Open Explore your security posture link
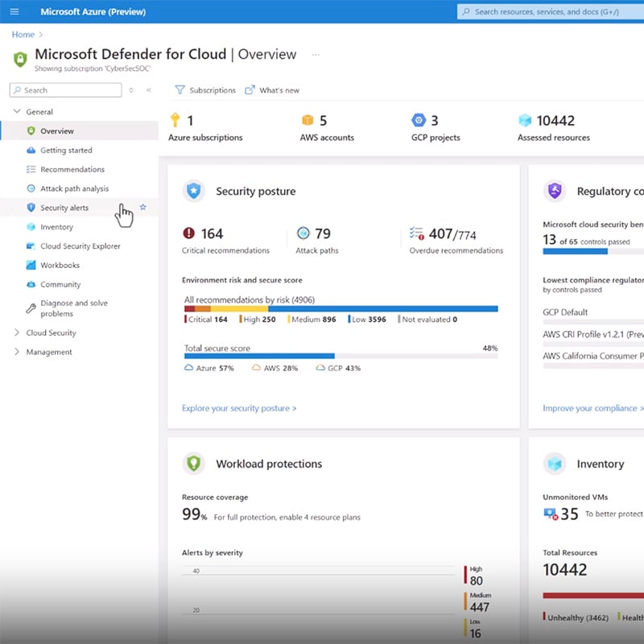This screenshot has height=644, width=644. pyautogui.click(x=237, y=408)
